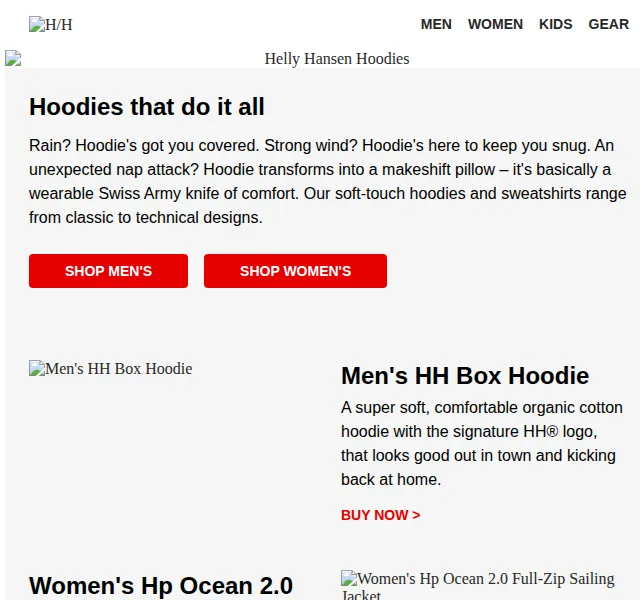Click the SHOP MEN'S button
This screenshot has height=600, width=640.
click(x=108, y=271)
